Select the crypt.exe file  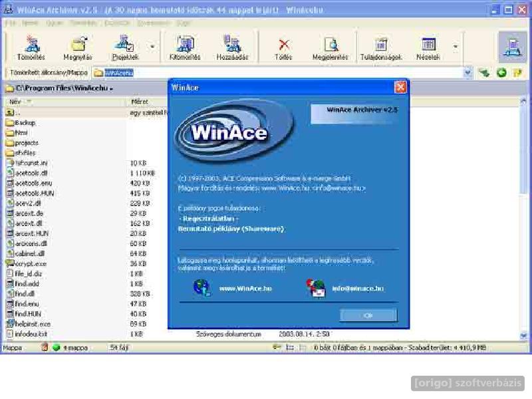pos(27,263)
